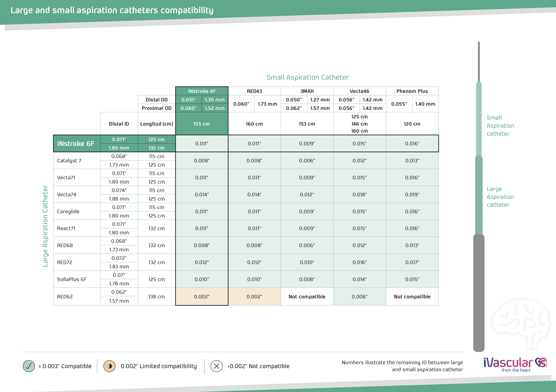Click Not compatible cell for RED62 and Phenom Plus
556x392 pixels.
412,296
